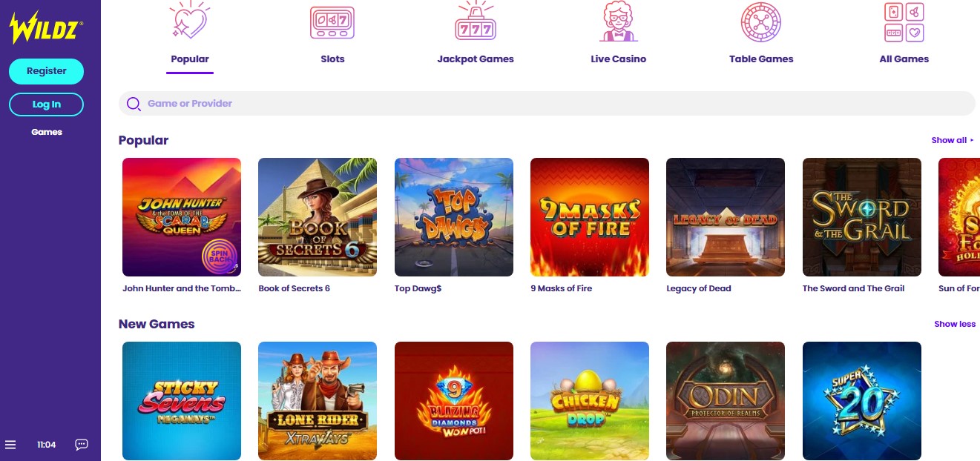Collapse New Games with Show less
This screenshot has height=461, width=980.
pos(955,324)
